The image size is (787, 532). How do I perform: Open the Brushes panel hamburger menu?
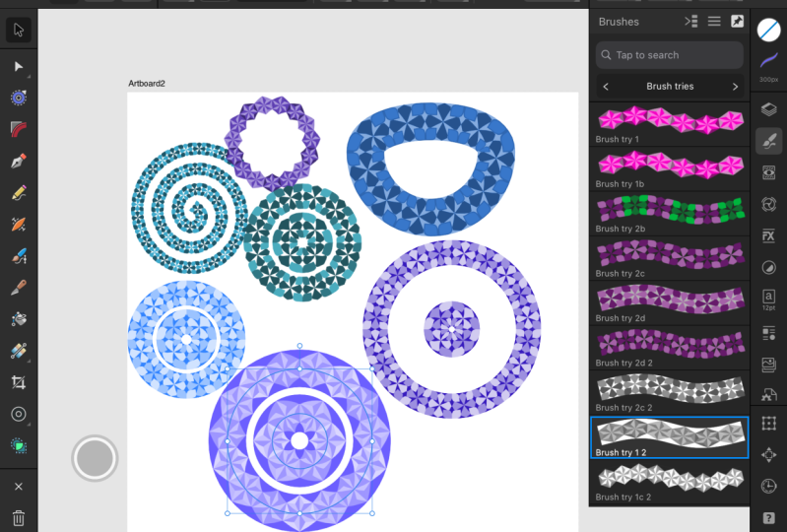click(714, 22)
